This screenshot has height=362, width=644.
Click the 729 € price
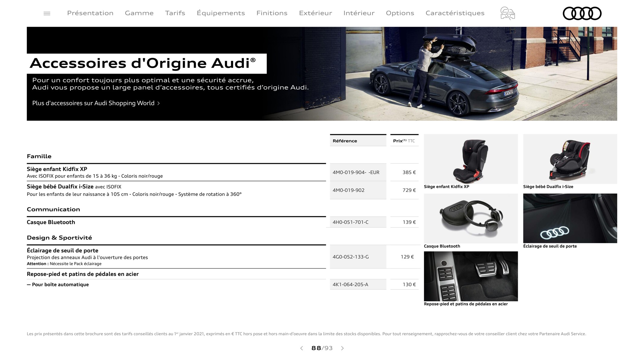click(x=409, y=190)
